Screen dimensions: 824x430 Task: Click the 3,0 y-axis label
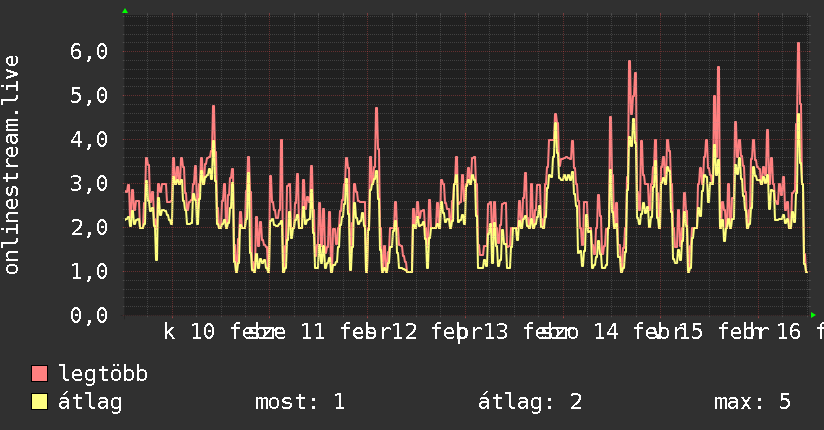click(89, 184)
